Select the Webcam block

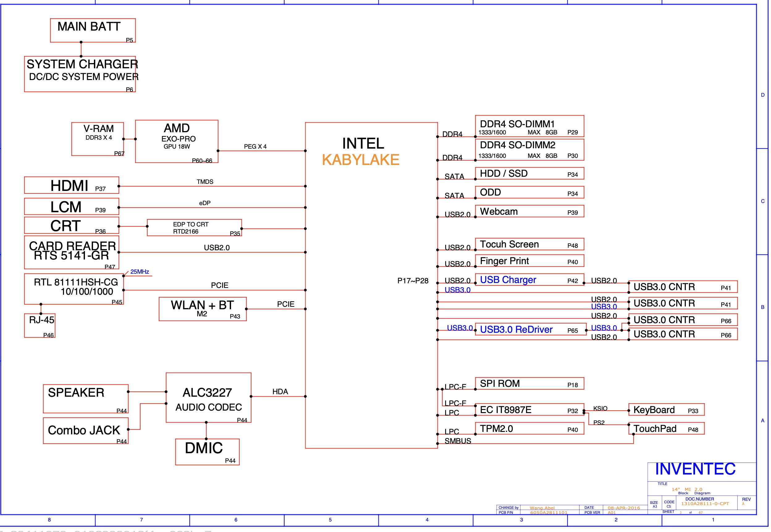(x=530, y=211)
